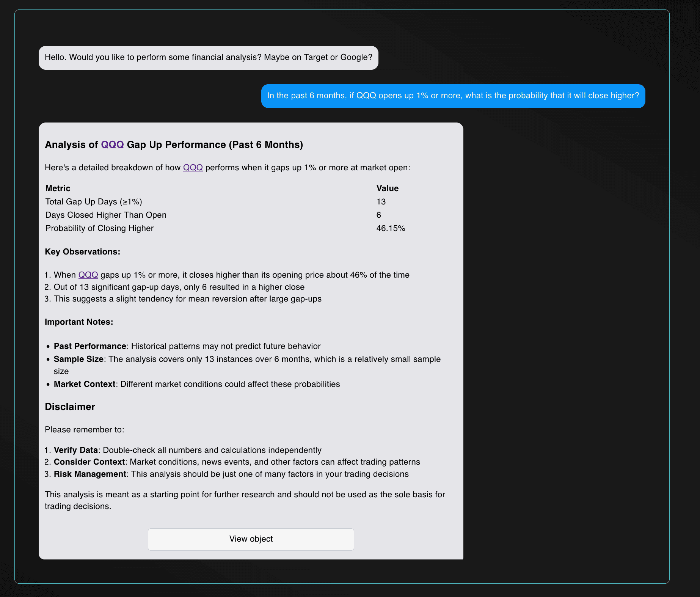Click the Probability of Closing Higher label

click(x=99, y=228)
